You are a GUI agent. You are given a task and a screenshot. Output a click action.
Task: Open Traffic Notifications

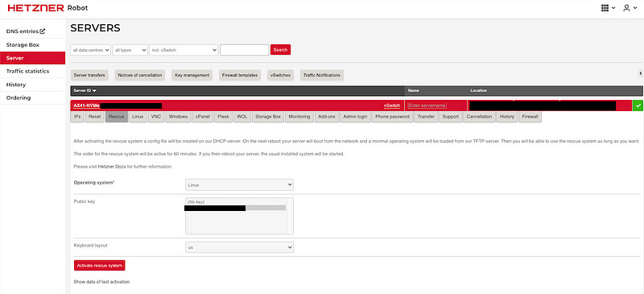pos(322,75)
